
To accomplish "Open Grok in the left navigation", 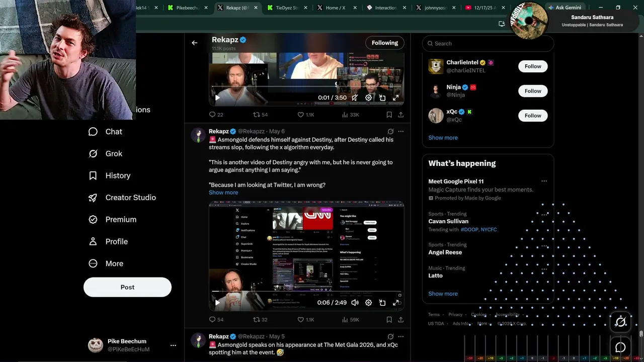I will (x=105, y=154).
